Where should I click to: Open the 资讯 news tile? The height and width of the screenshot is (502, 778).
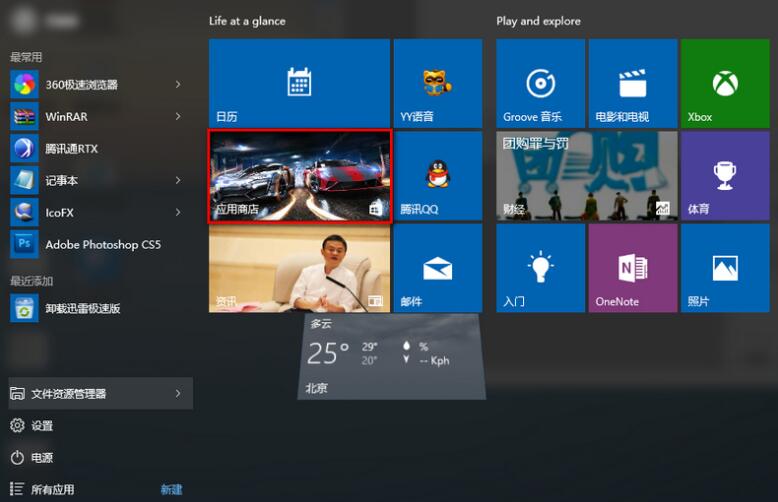coord(299,268)
